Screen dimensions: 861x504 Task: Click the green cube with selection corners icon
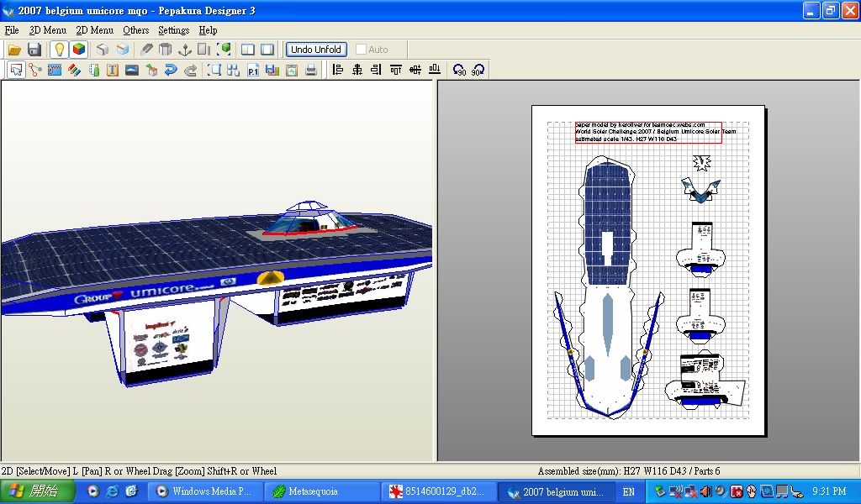(224, 50)
